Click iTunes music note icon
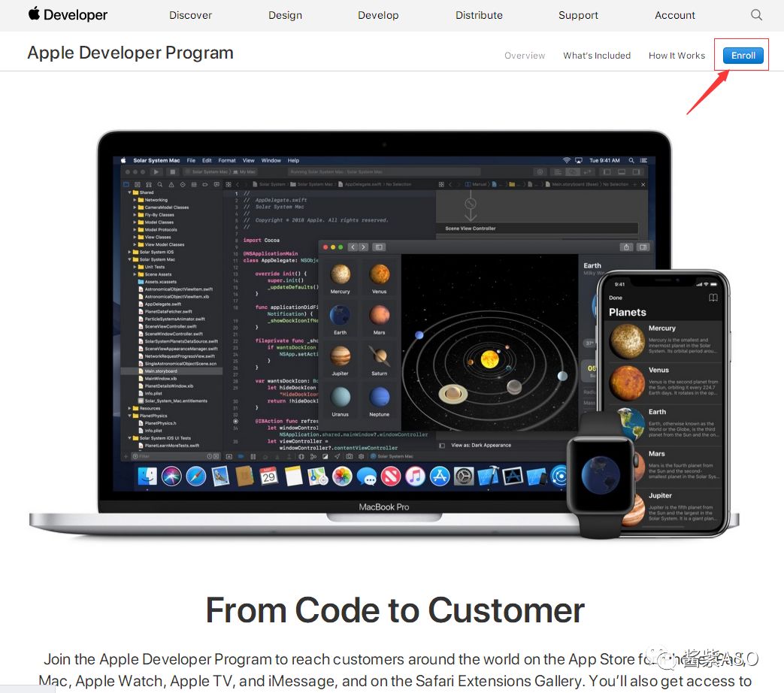This screenshot has width=784, height=693. tap(416, 476)
